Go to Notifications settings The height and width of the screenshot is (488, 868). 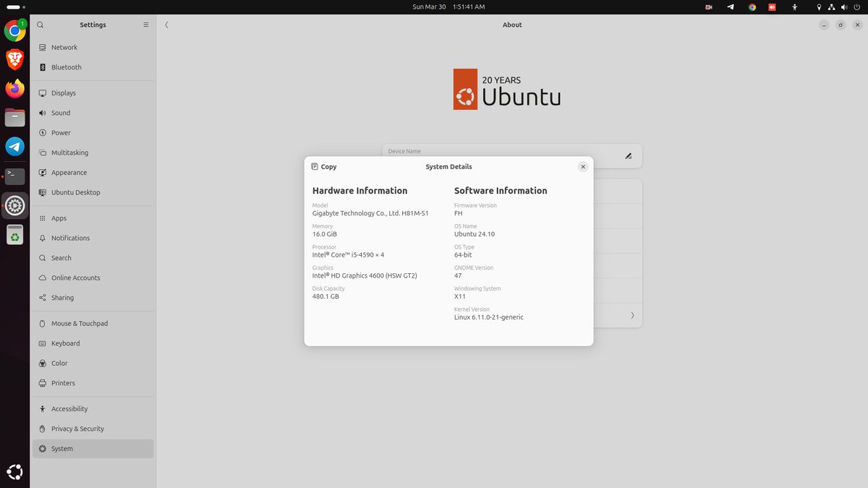coord(93,238)
